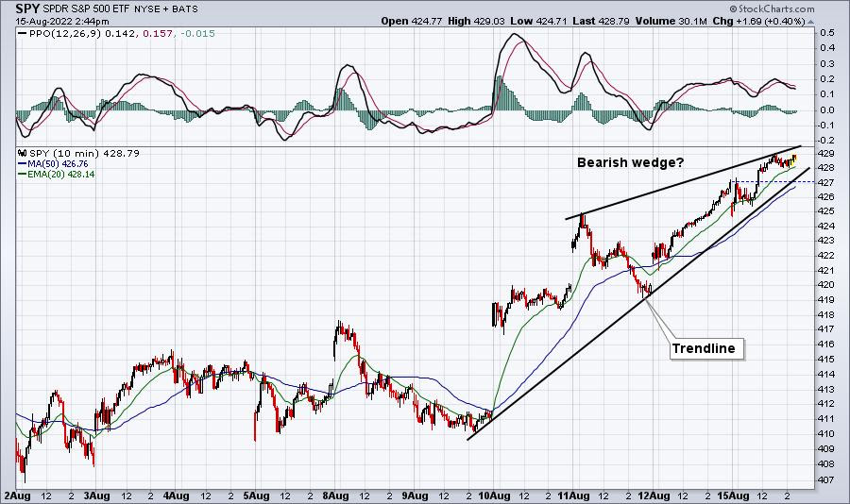This screenshot has height=504, width=850.
Task: Click the Open 424.77 value
Action: [412, 21]
